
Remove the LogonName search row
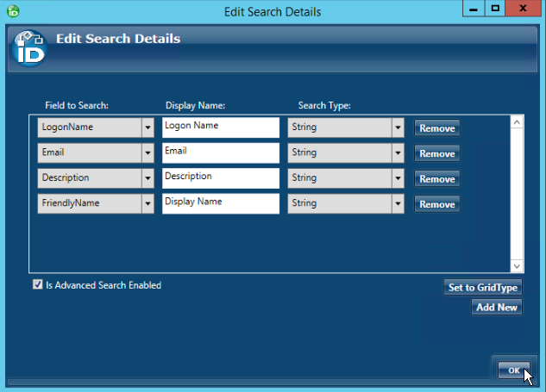(437, 128)
